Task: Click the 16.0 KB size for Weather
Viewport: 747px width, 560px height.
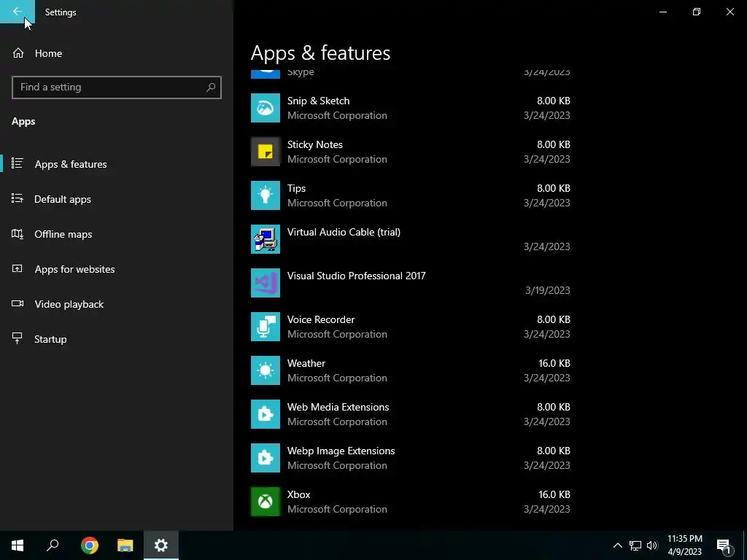Action: pos(554,363)
